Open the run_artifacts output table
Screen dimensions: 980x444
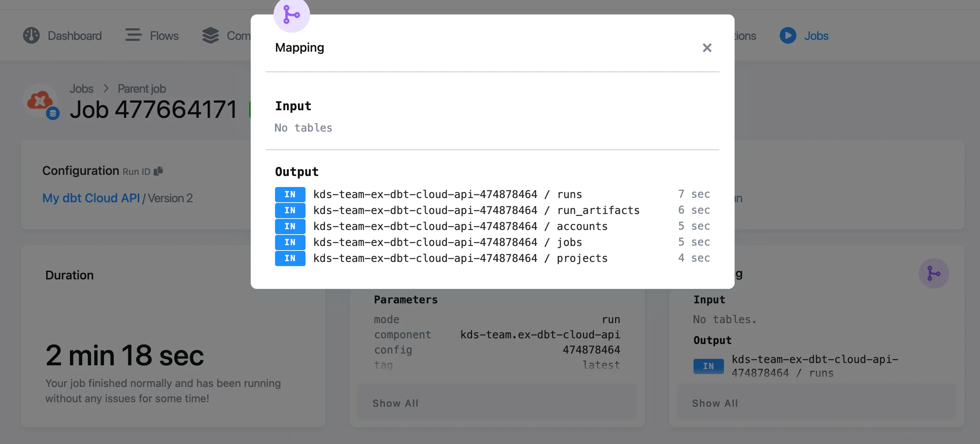tap(477, 210)
